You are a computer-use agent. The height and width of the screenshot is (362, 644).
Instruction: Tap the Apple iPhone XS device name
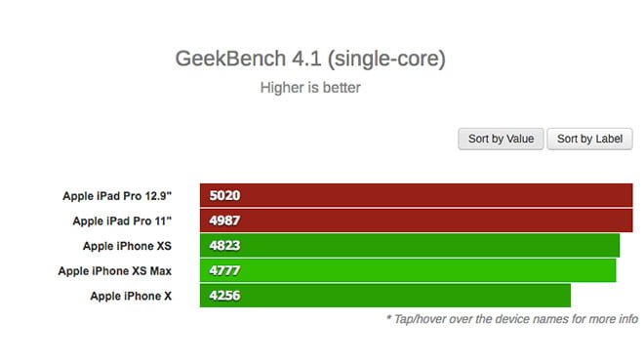(127, 246)
